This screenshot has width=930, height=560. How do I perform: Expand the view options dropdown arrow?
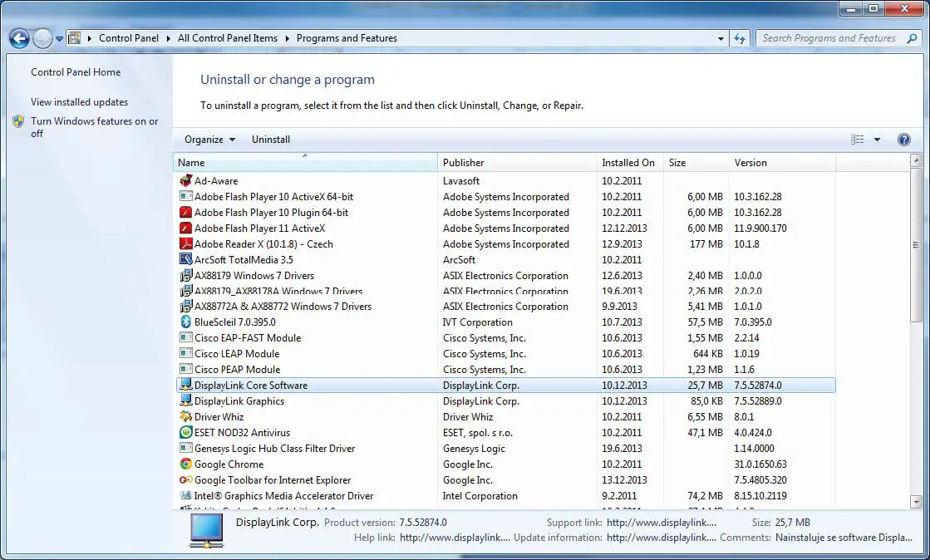[x=877, y=140]
